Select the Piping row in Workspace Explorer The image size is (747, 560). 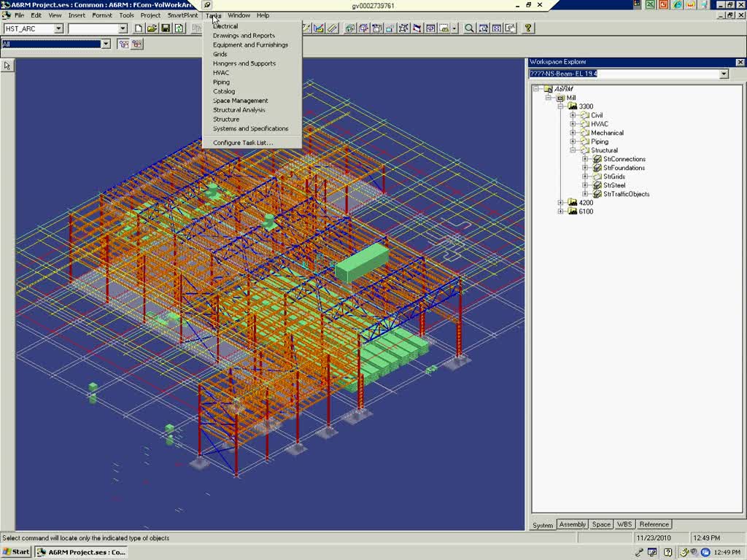pos(600,141)
